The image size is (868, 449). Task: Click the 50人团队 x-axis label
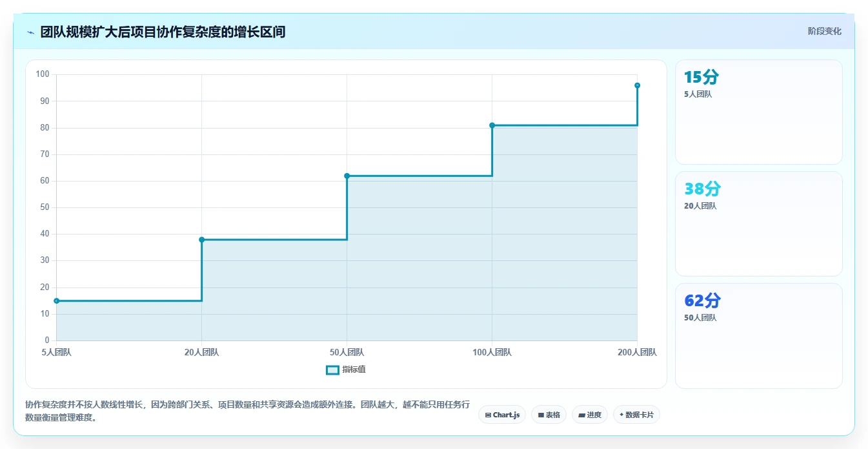347,353
